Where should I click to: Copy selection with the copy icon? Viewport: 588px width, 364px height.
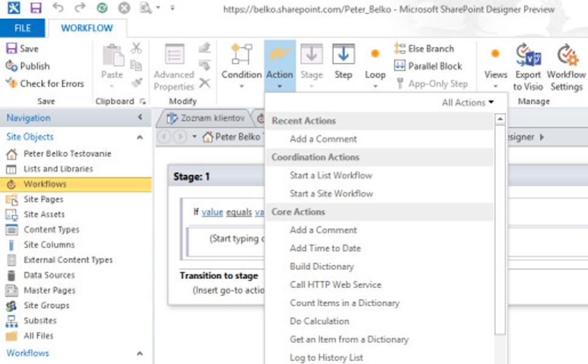tap(136, 66)
